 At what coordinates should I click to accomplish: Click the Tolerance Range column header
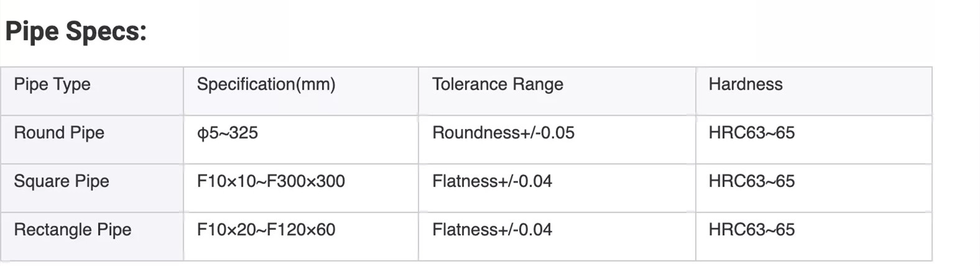coord(497,85)
